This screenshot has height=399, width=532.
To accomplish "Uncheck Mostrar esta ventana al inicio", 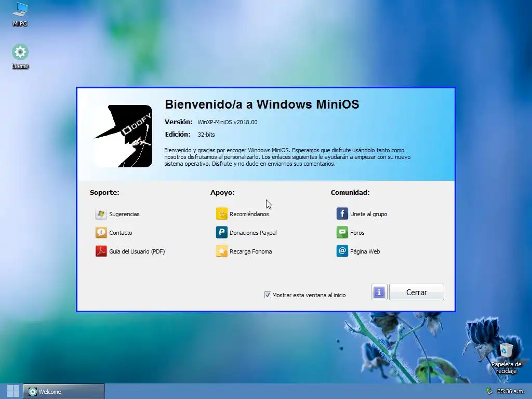I will (268, 295).
